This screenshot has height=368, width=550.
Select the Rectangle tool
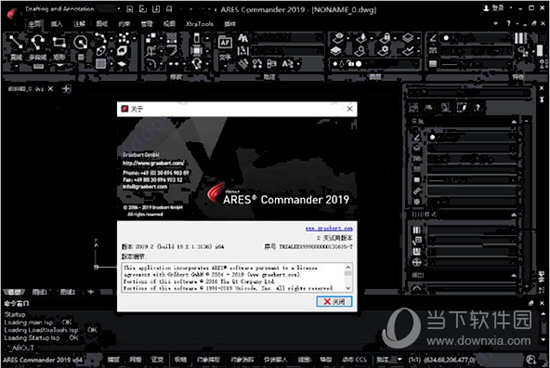59,42
